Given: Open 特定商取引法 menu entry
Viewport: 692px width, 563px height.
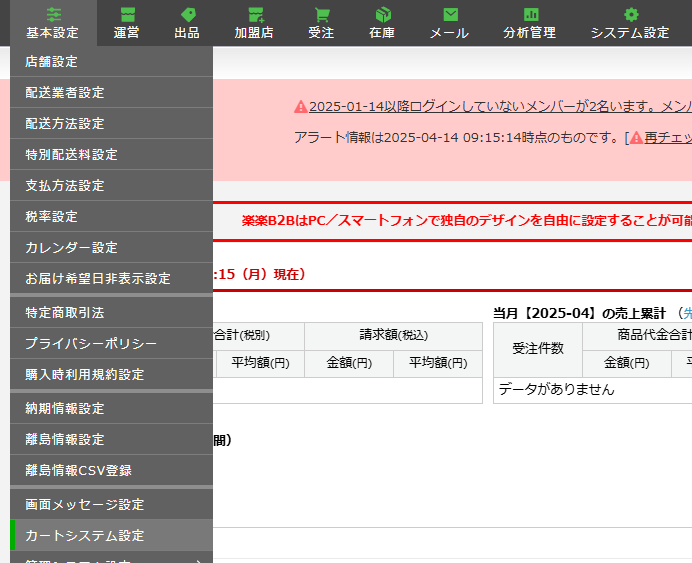Looking at the screenshot, I should point(111,312).
